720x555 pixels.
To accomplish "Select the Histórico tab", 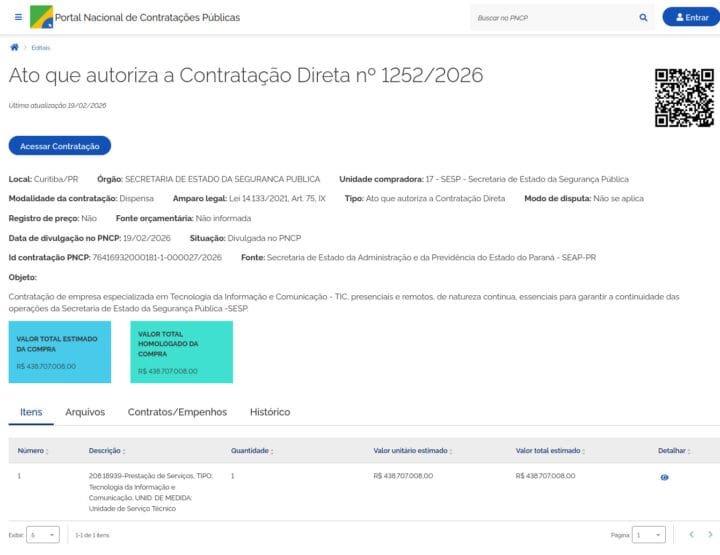I will (270, 412).
